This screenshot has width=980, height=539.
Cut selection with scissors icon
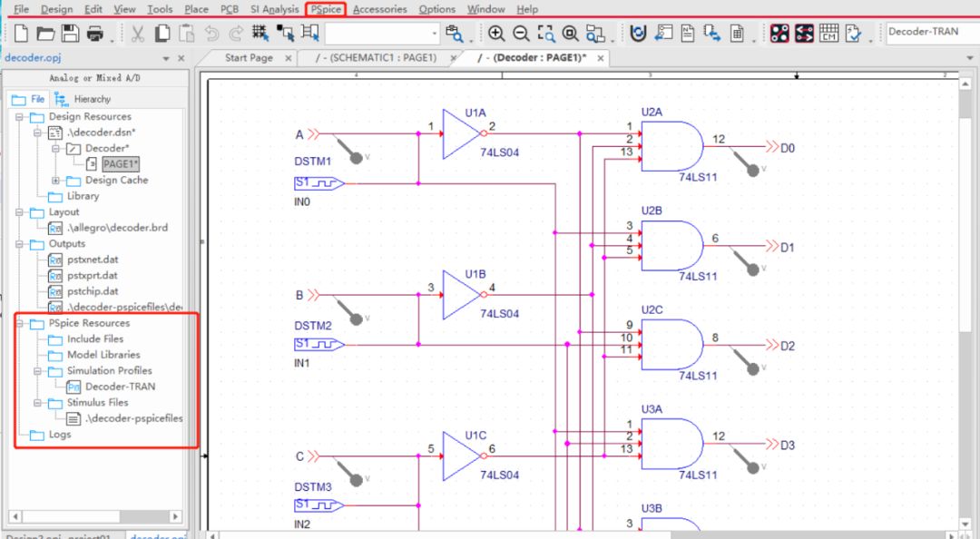coord(138,34)
